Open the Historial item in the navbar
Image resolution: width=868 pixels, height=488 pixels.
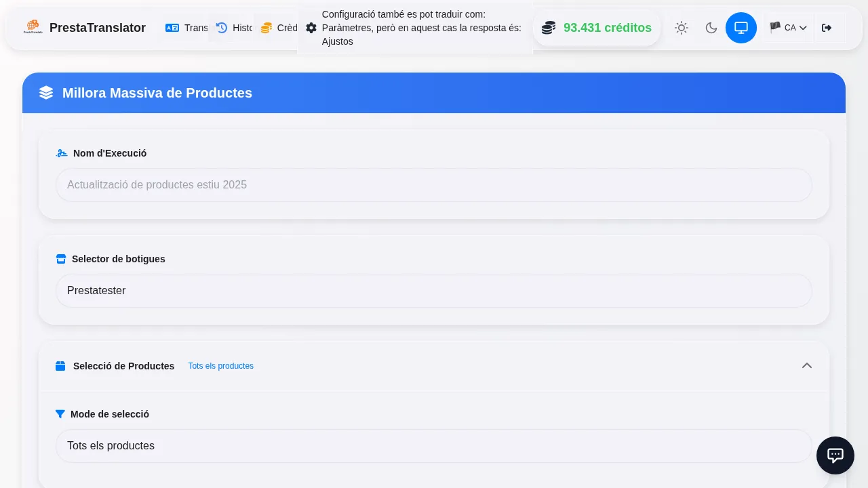[x=234, y=28]
